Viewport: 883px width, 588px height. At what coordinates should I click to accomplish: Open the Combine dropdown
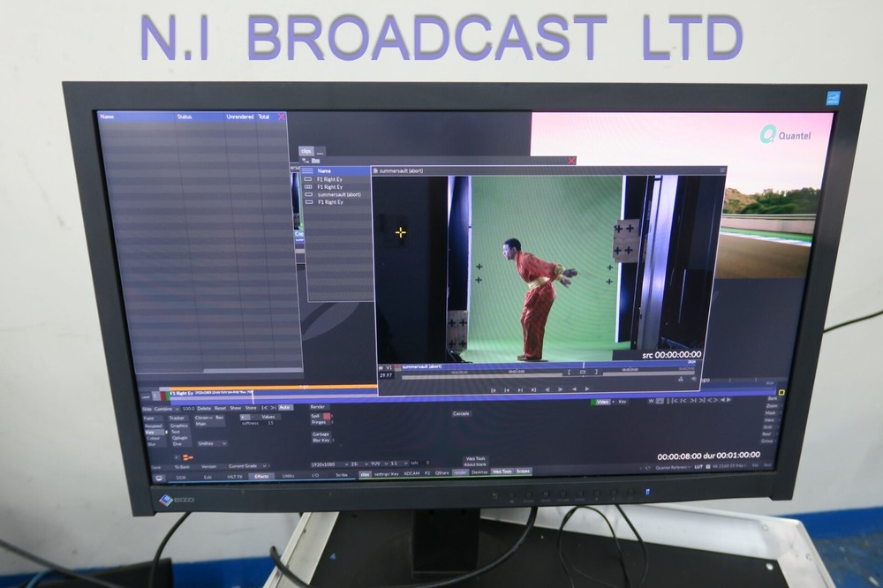(x=167, y=408)
